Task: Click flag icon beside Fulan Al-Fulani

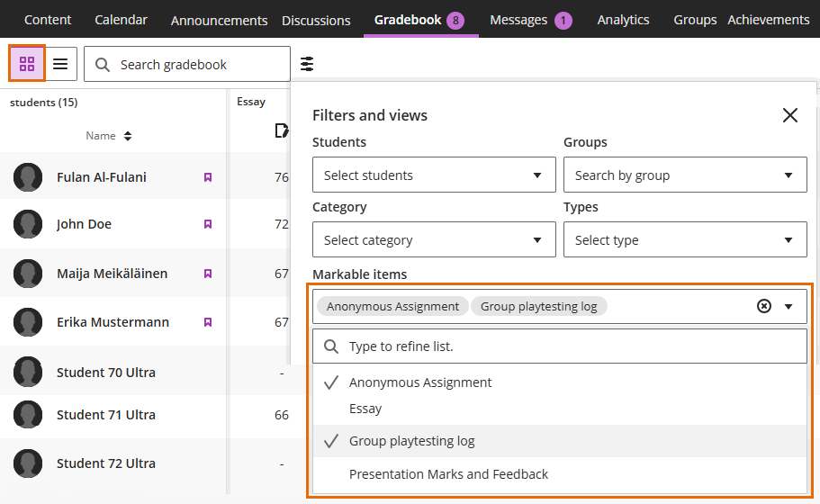Action: (x=208, y=177)
